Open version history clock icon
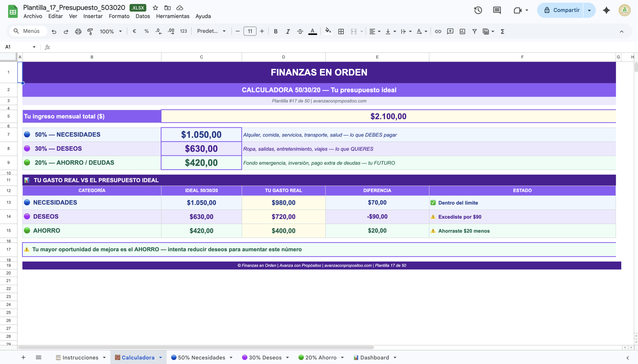 tap(478, 10)
